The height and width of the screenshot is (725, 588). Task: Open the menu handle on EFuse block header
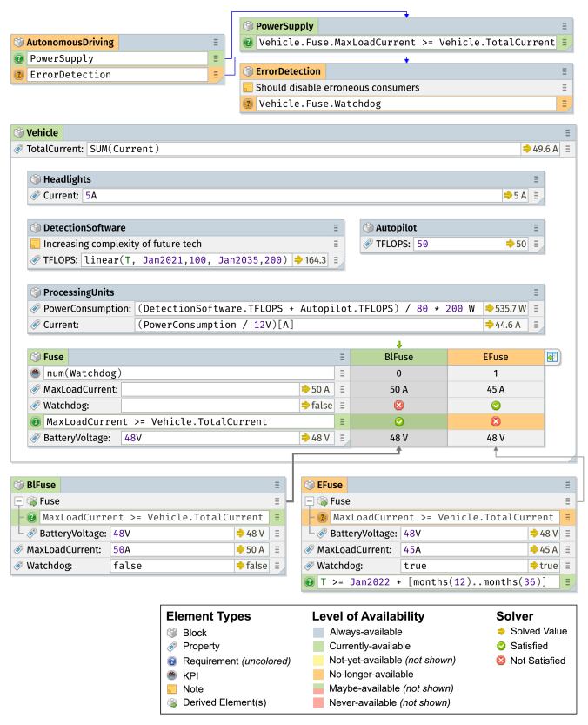click(568, 485)
